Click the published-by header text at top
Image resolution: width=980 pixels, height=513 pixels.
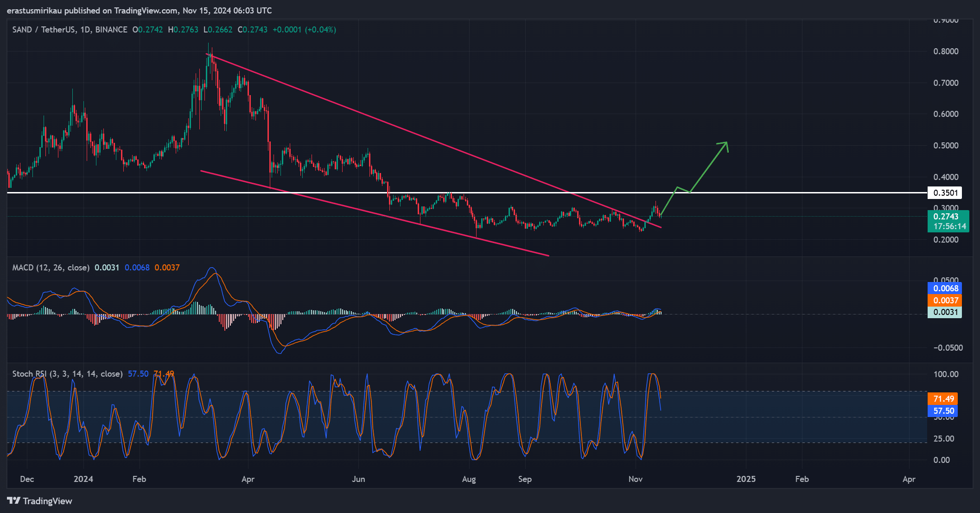140,11
